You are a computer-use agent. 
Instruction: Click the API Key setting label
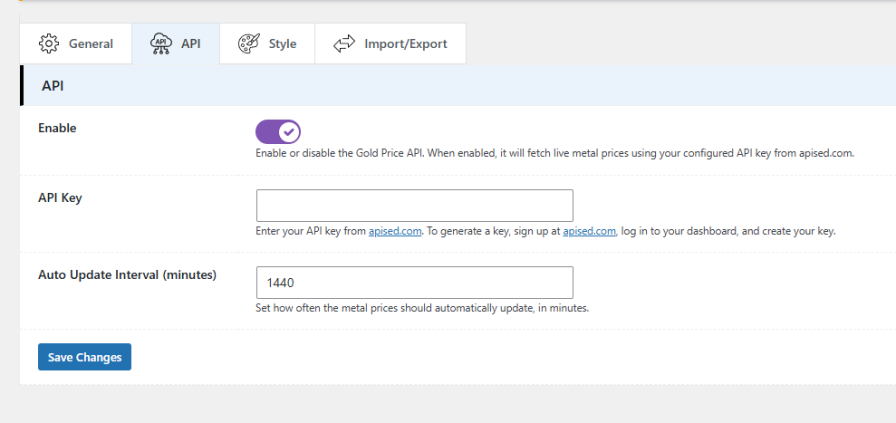coord(60,198)
